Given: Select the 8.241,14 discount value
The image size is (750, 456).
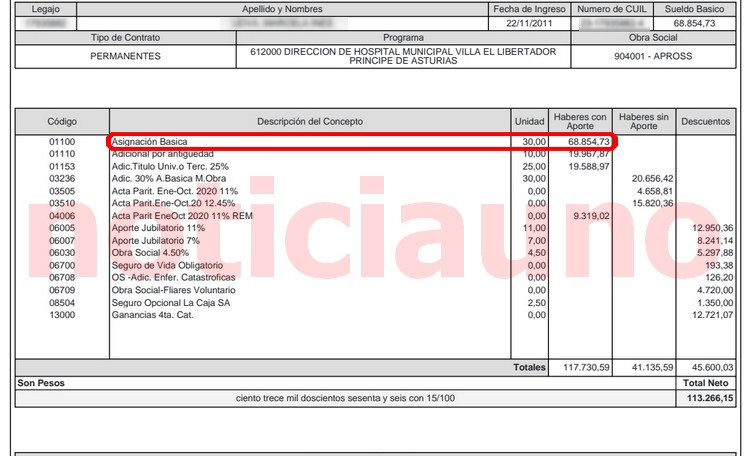Looking at the screenshot, I should tap(715, 241).
